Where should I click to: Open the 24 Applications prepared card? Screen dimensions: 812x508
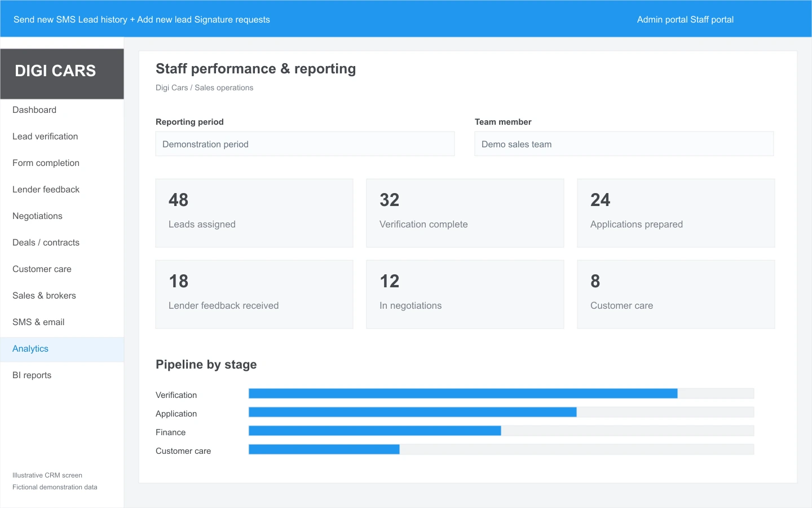coord(676,213)
